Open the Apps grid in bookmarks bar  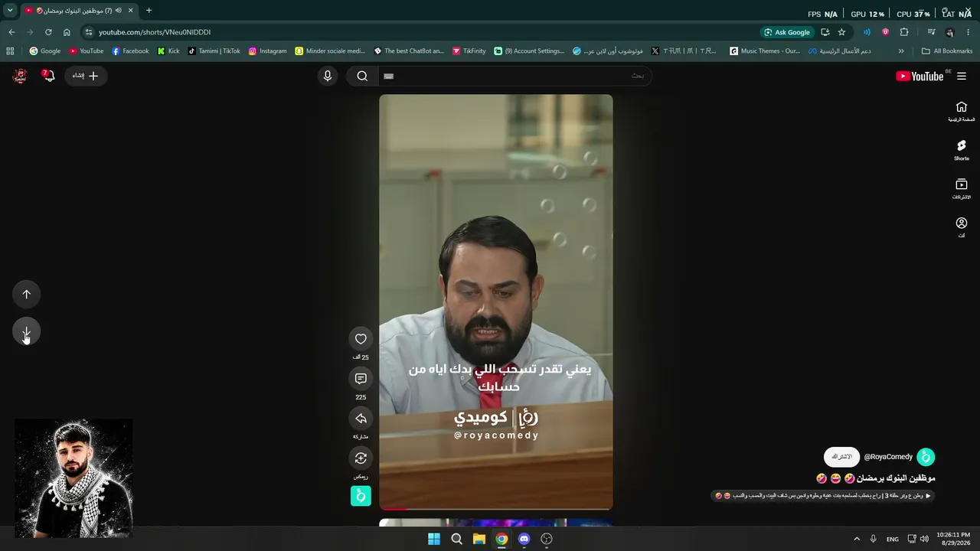pos(10,51)
